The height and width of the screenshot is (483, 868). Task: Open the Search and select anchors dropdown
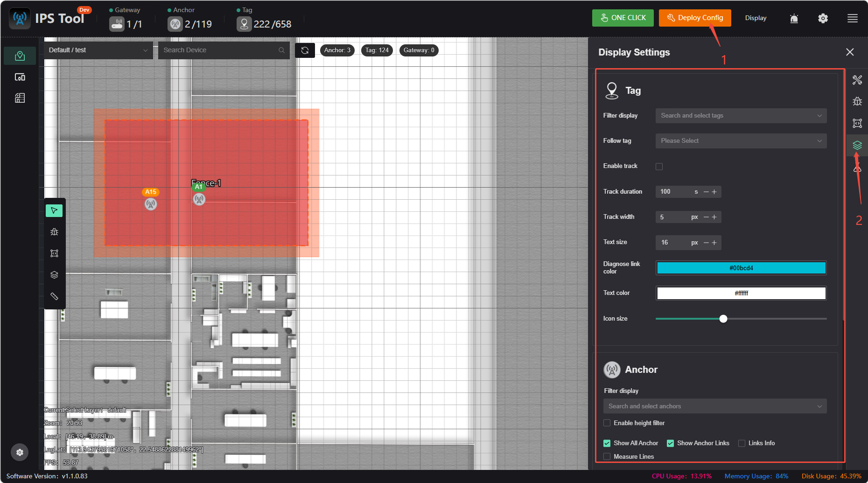pyautogui.click(x=715, y=406)
